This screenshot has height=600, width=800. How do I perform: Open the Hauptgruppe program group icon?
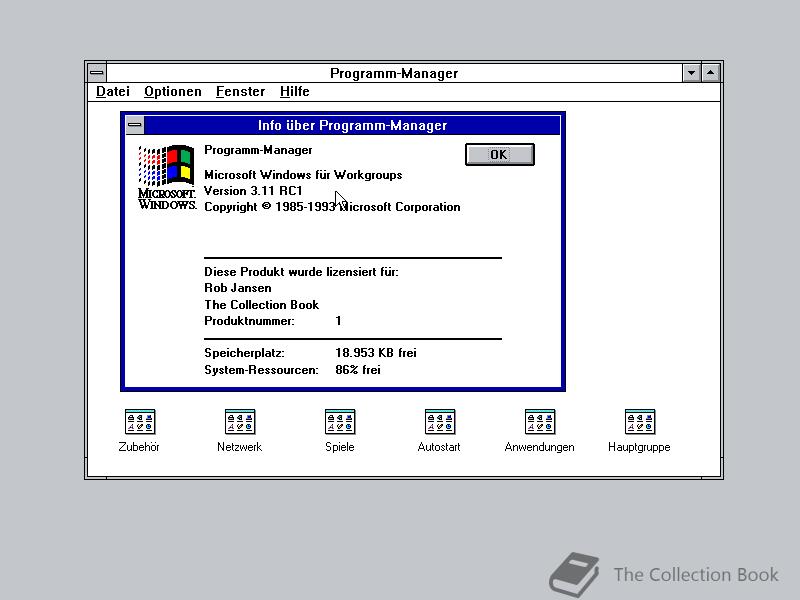640,422
